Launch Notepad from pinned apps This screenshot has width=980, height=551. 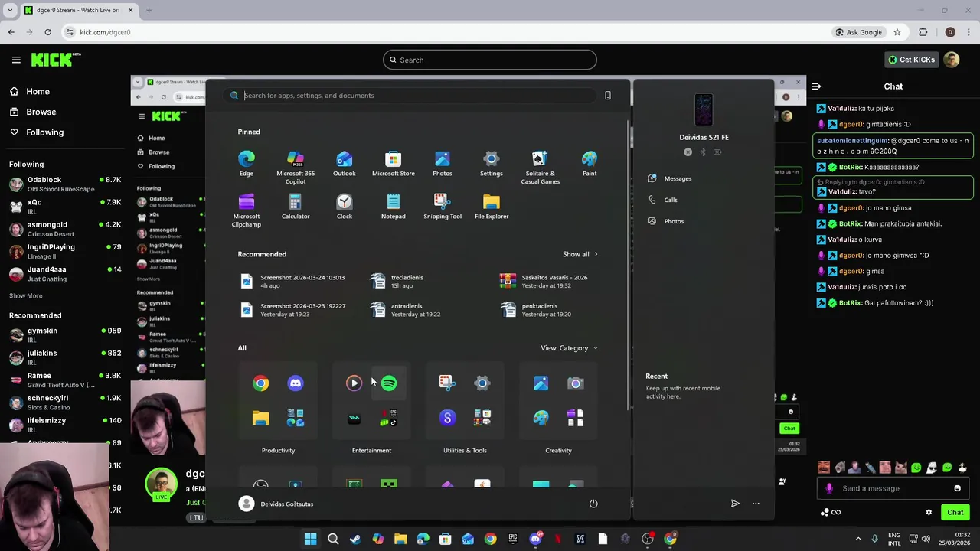pos(394,206)
